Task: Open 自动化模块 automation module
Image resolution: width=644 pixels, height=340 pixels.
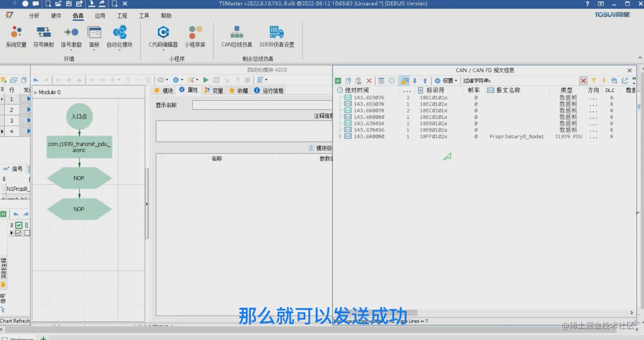Action: [x=119, y=37]
